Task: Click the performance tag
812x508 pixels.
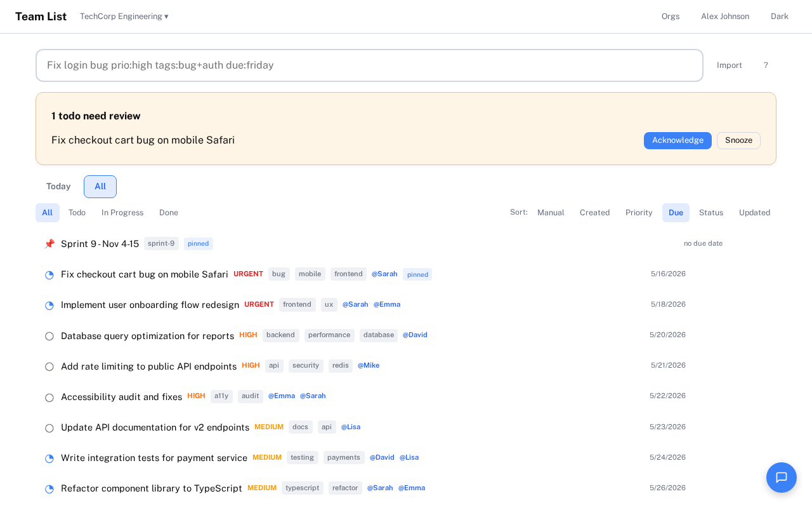Action: tap(329, 335)
